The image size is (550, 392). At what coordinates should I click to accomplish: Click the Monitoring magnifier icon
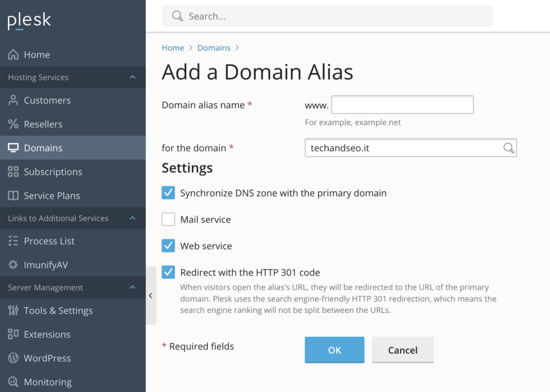(13, 382)
